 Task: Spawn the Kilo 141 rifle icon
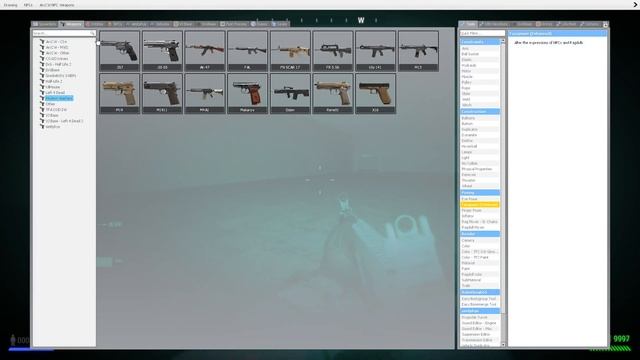point(376,51)
